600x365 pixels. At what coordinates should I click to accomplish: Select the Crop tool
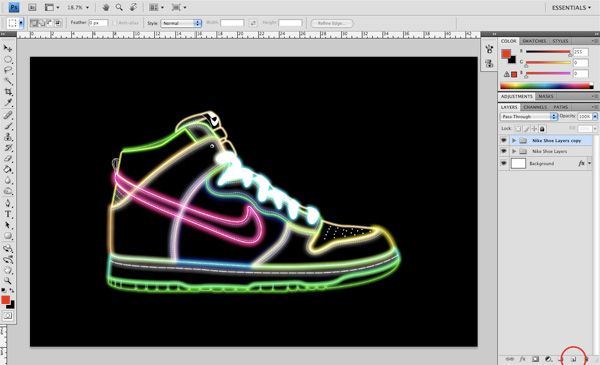click(x=8, y=92)
